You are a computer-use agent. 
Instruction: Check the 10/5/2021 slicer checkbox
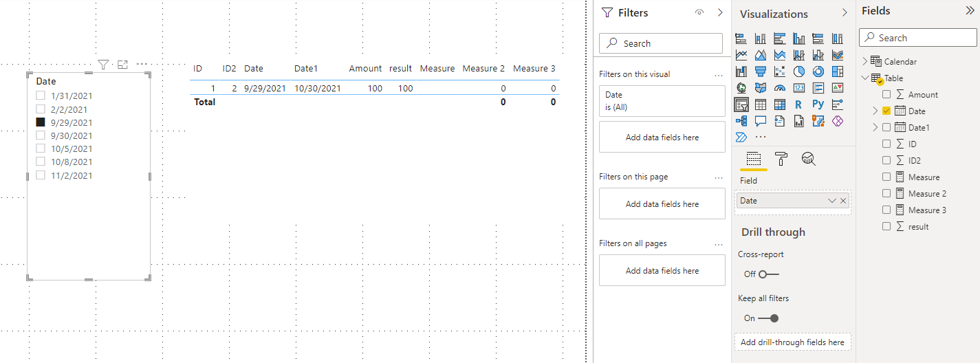tap(41, 148)
